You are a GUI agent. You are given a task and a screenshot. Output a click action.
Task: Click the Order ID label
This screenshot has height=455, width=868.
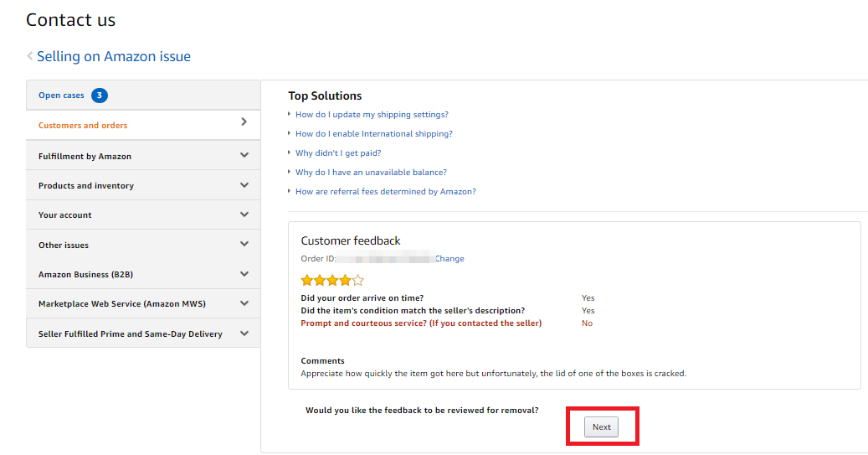[318, 259]
